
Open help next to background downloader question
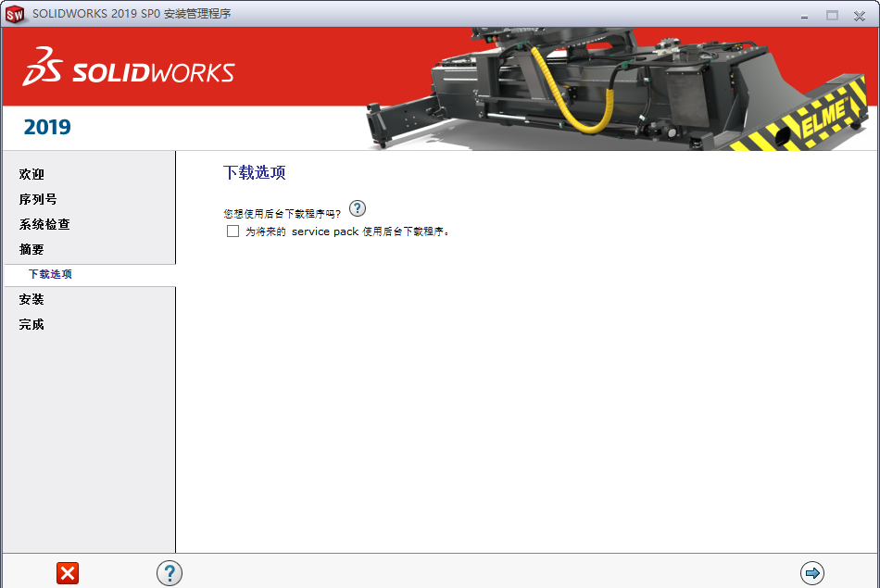coord(358,208)
